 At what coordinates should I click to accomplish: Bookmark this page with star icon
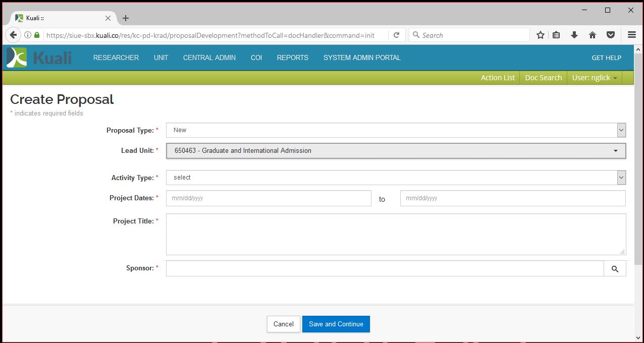click(x=541, y=35)
